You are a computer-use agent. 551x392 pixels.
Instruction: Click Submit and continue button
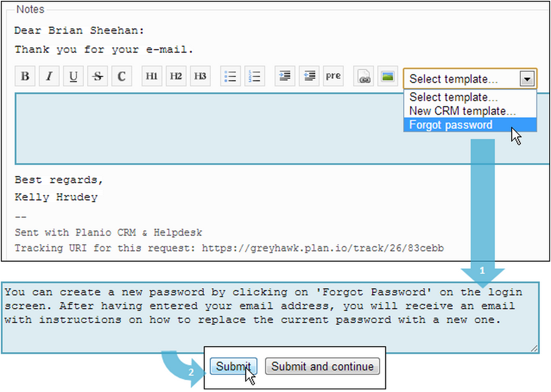pos(323,367)
